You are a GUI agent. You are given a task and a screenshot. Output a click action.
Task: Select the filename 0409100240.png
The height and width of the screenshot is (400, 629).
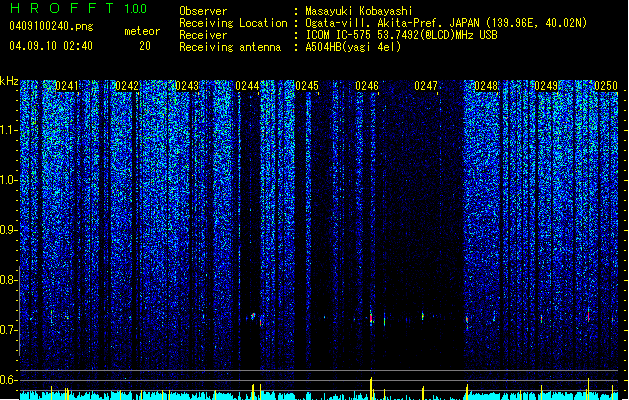pyautogui.click(x=51, y=26)
